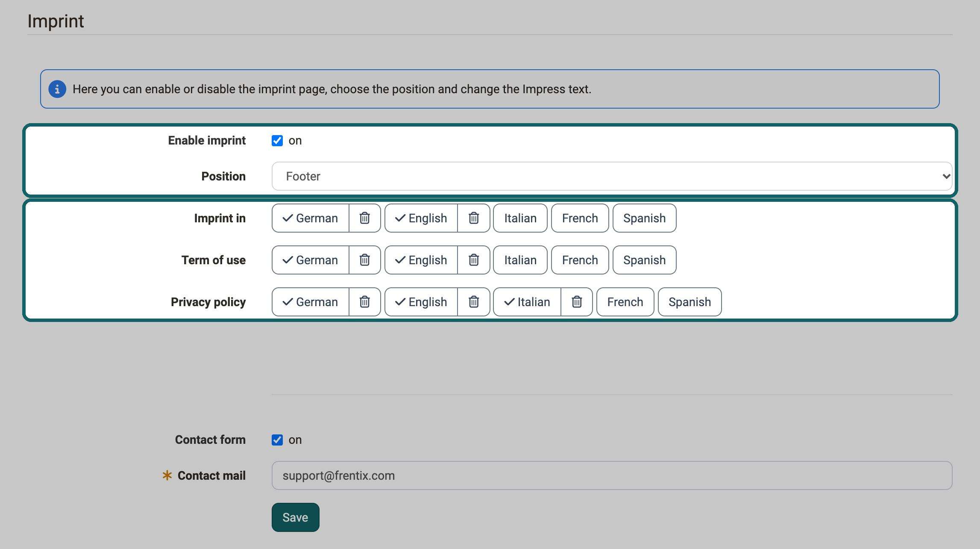Uncheck the Enable imprint checkbox

click(x=277, y=141)
